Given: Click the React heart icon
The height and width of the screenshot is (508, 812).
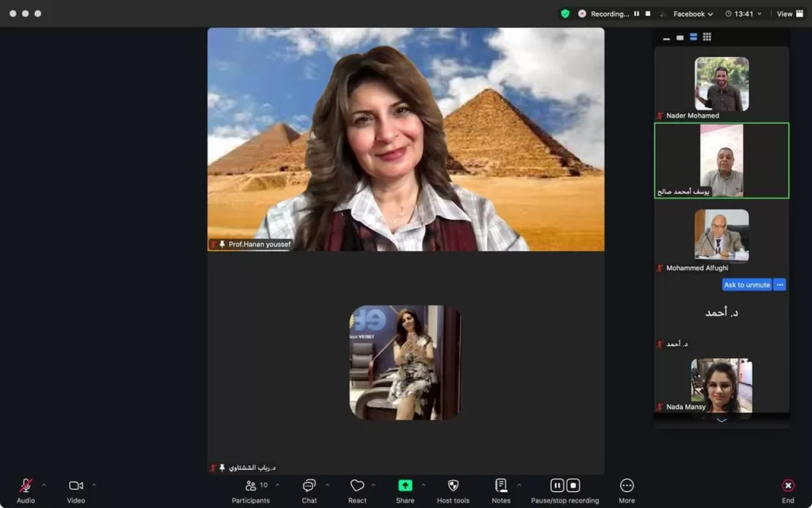Looking at the screenshot, I should (x=358, y=486).
